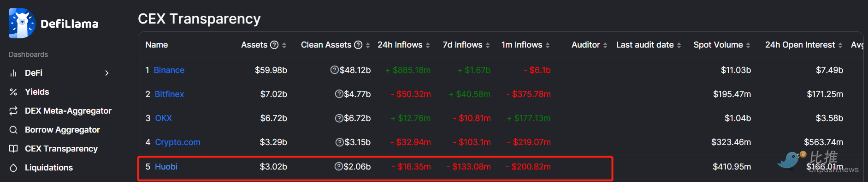Screen dimensions: 868x182
Task: Click the question icon by Huobi clean assets
Action: click(x=338, y=166)
